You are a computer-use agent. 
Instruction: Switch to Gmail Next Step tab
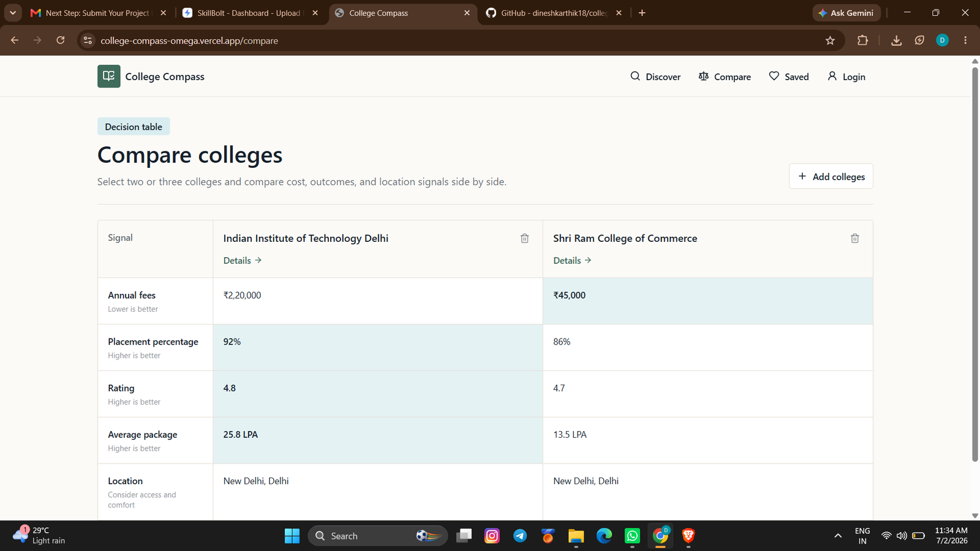[98, 13]
